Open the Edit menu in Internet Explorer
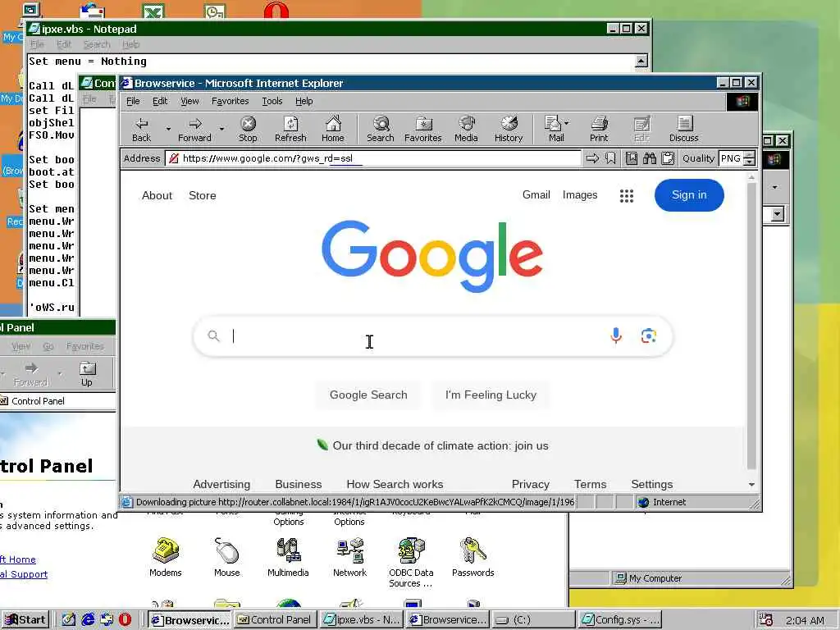This screenshot has width=840, height=630. tap(160, 101)
